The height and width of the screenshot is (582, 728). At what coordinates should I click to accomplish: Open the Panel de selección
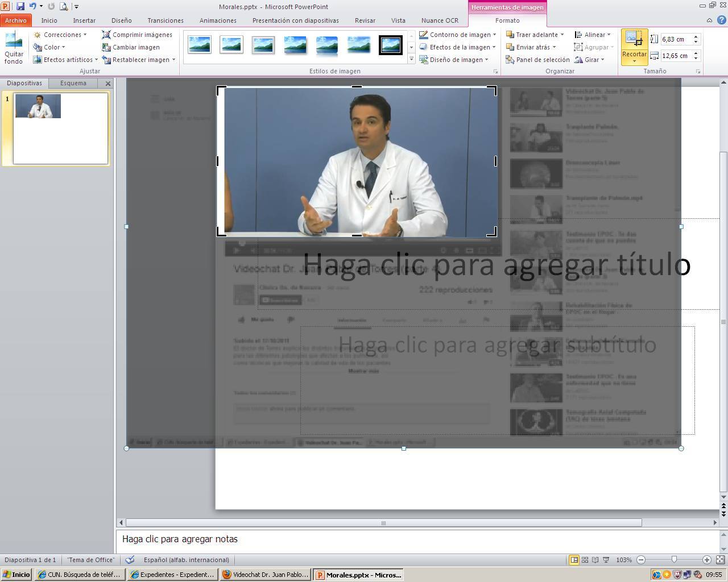[537, 60]
